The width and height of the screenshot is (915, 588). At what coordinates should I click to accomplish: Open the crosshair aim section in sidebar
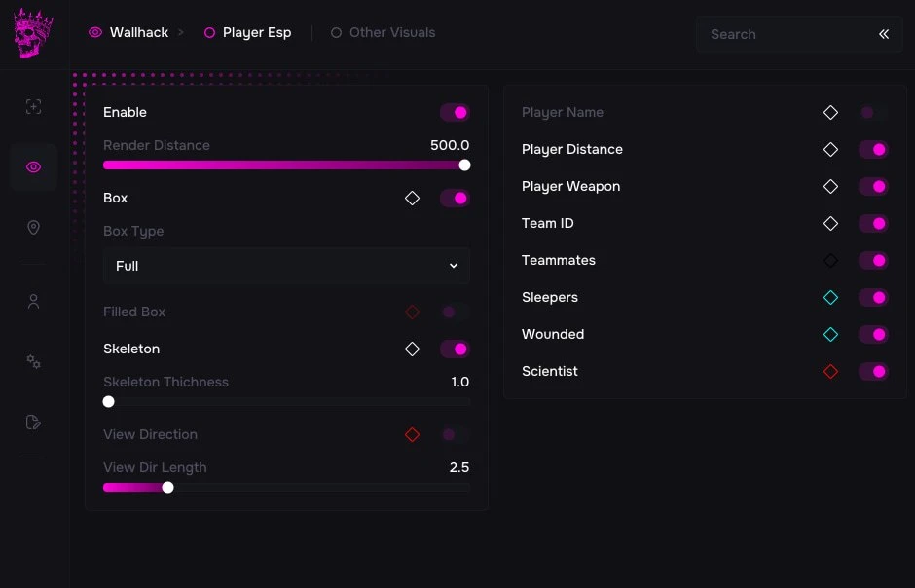[33, 106]
